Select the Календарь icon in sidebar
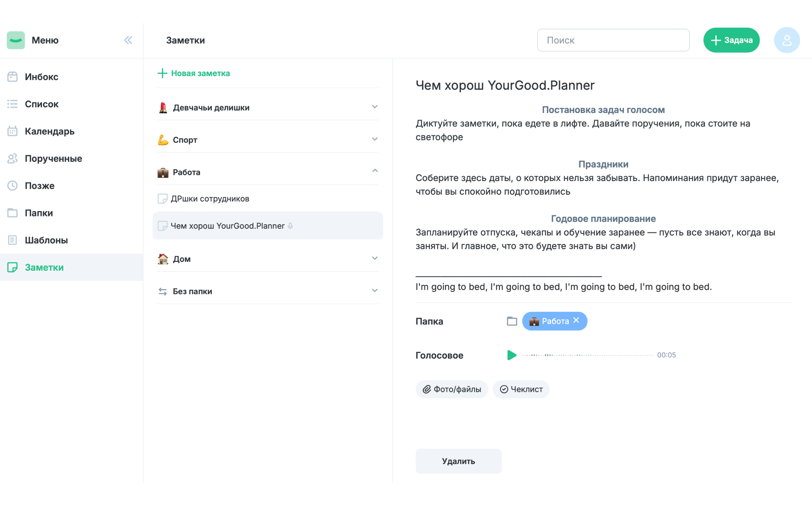The image size is (812, 506). click(x=13, y=131)
